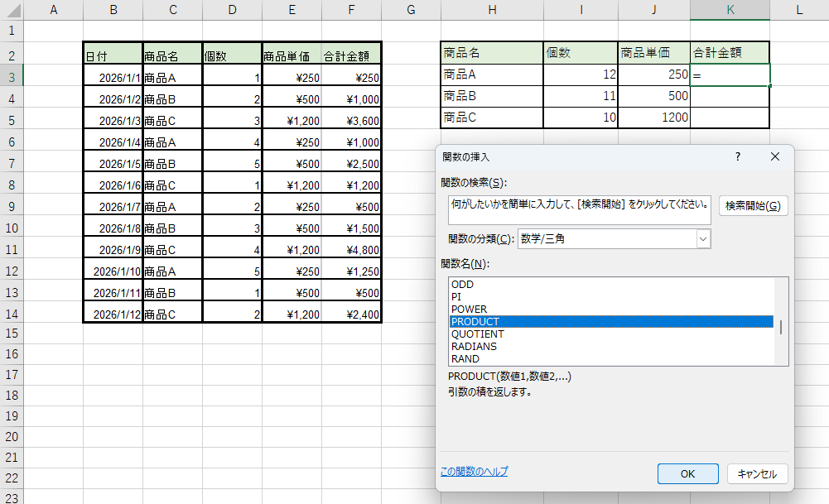Click the search start button
This screenshot has height=504, width=829.
click(x=753, y=206)
